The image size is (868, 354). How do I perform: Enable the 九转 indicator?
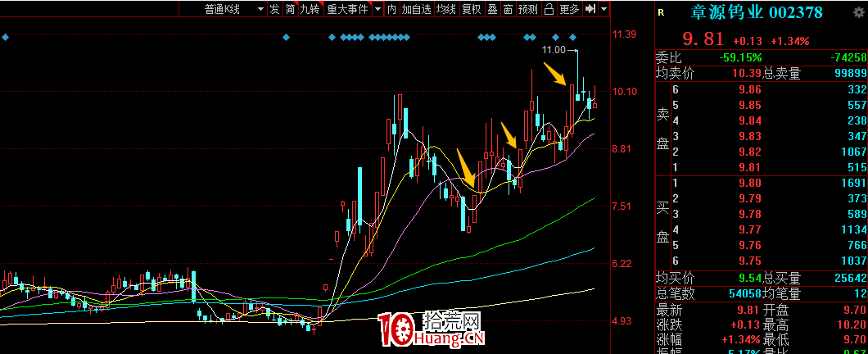(x=310, y=9)
